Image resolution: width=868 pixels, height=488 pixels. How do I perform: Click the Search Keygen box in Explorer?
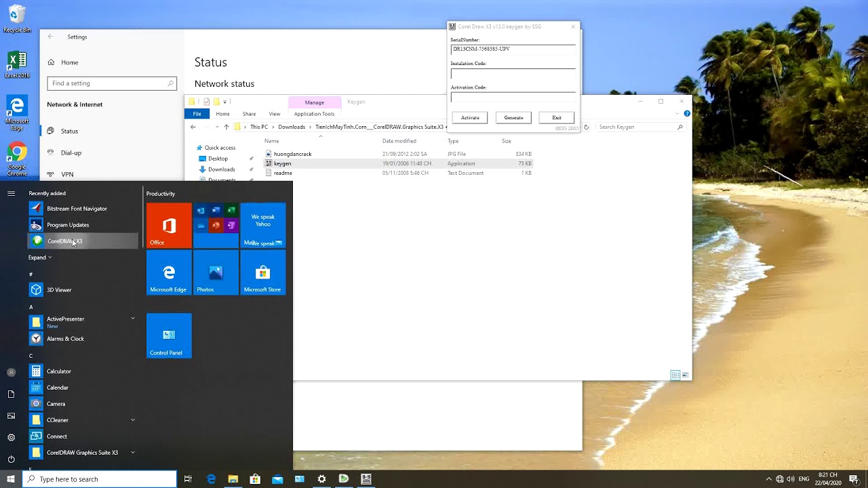point(641,127)
